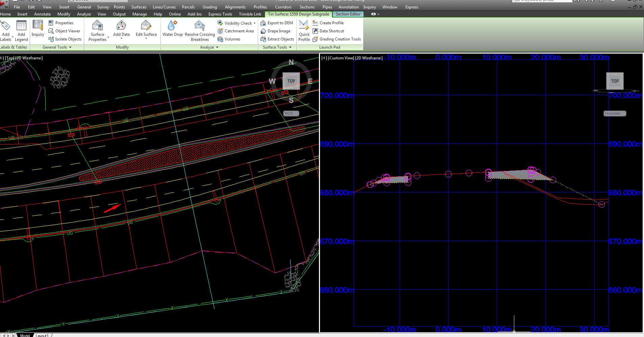
Task: Open the Inquiry tool
Action: pyautogui.click(x=38, y=28)
